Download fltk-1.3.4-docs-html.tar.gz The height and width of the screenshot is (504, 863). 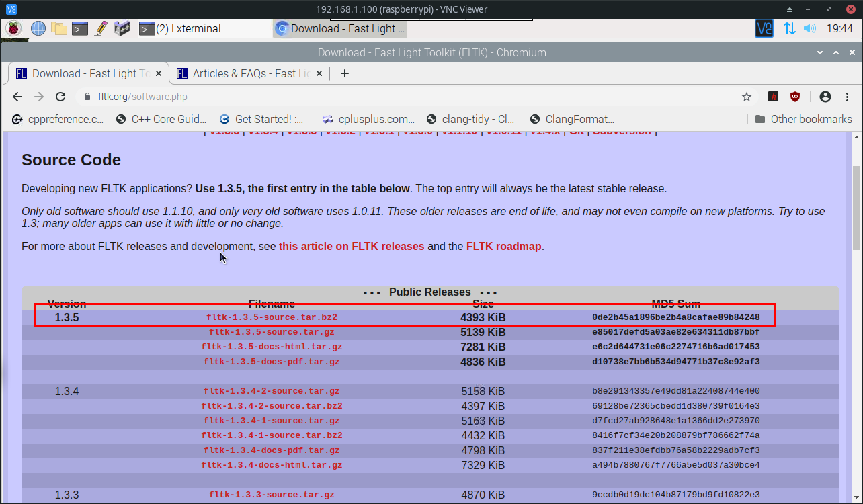pyautogui.click(x=272, y=465)
